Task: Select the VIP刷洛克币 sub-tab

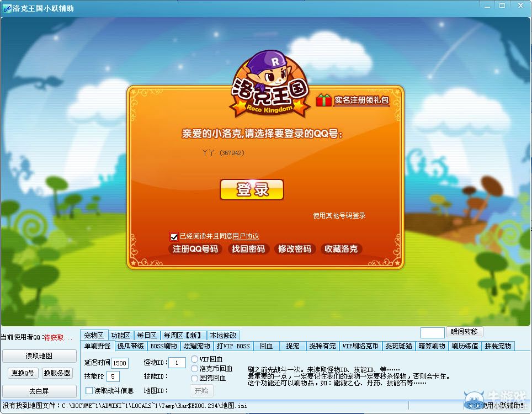Action: (360, 346)
